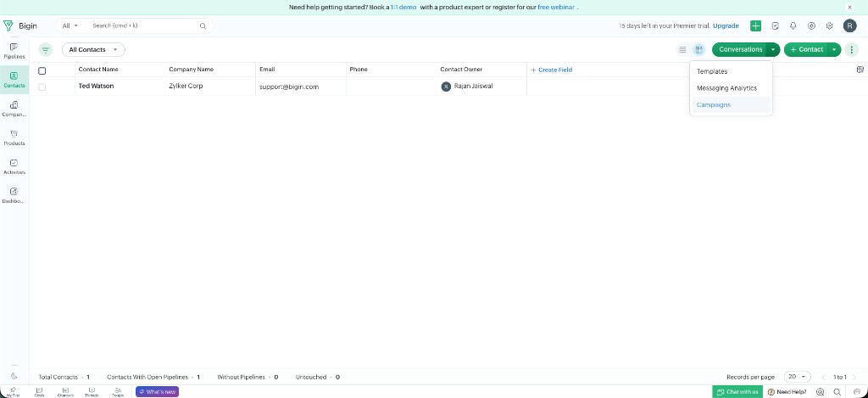The width and height of the screenshot is (868, 398).
Task: Click Zylker Corp company cell
Action: pyautogui.click(x=186, y=87)
